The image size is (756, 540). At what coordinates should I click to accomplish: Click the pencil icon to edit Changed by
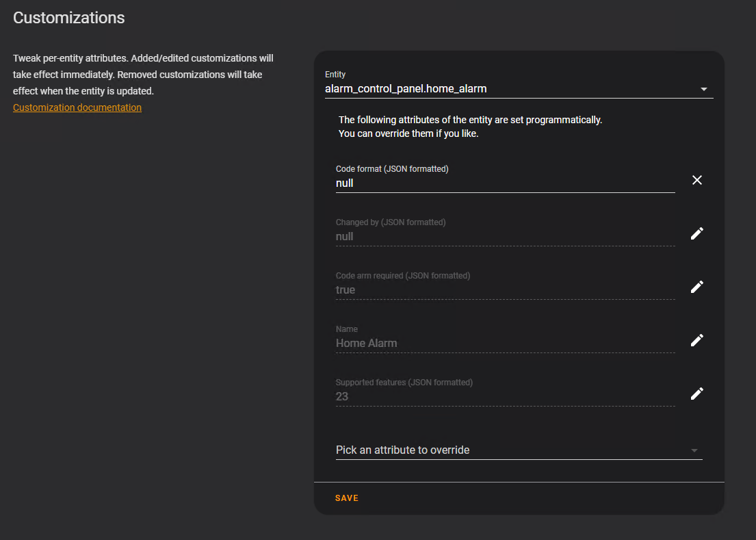(x=696, y=233)
